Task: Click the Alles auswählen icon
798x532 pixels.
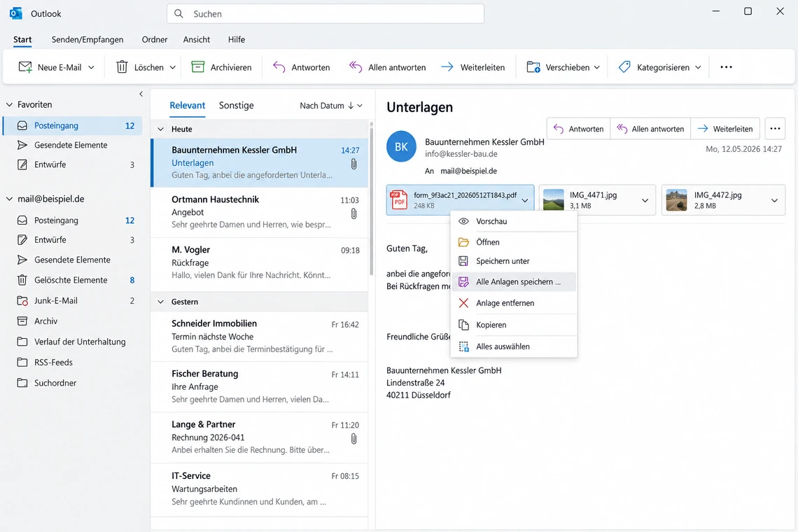Action: pyautogui.click(x=463, y=346)
